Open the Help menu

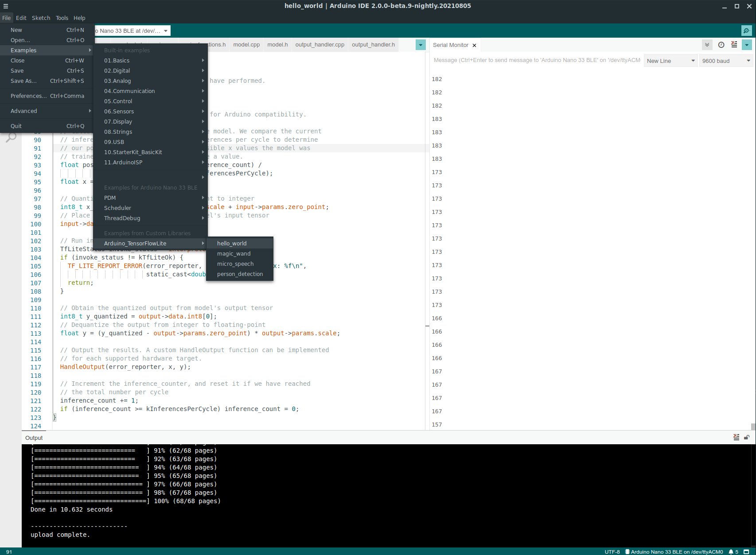pyautogui.click(x=79, y=18)
